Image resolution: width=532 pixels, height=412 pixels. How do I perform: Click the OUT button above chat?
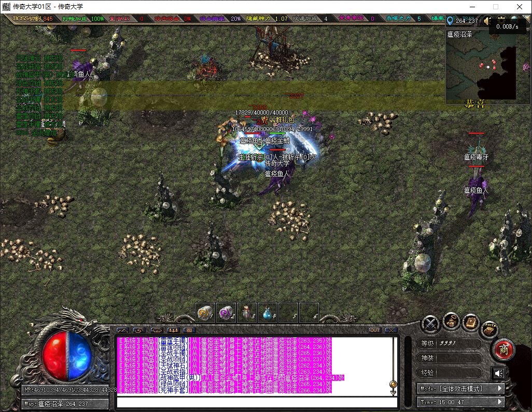(375, 330)
